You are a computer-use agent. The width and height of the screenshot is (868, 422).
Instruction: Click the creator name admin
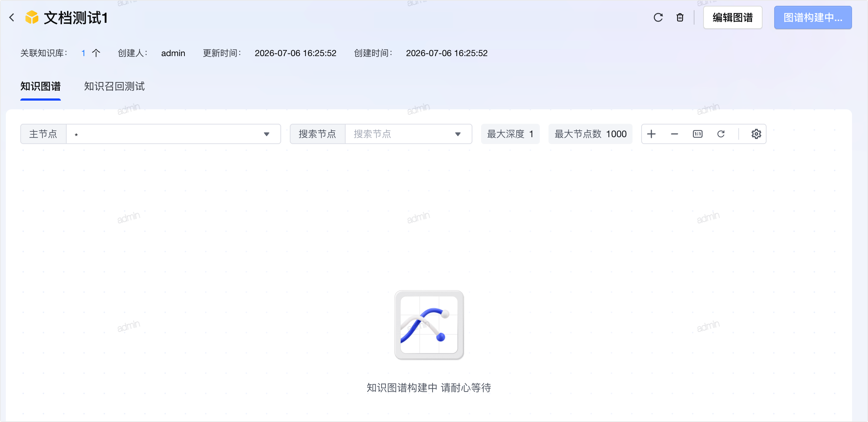click(173, 53)
